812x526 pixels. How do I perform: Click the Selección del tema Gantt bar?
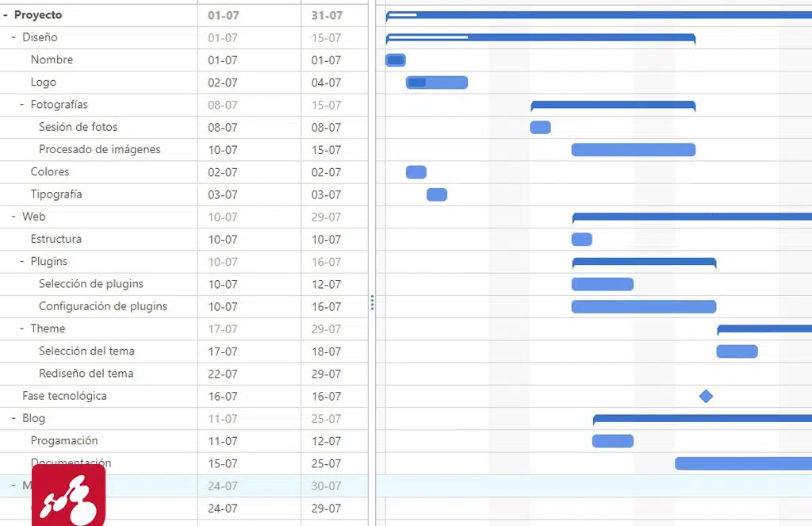coord(737,351)
